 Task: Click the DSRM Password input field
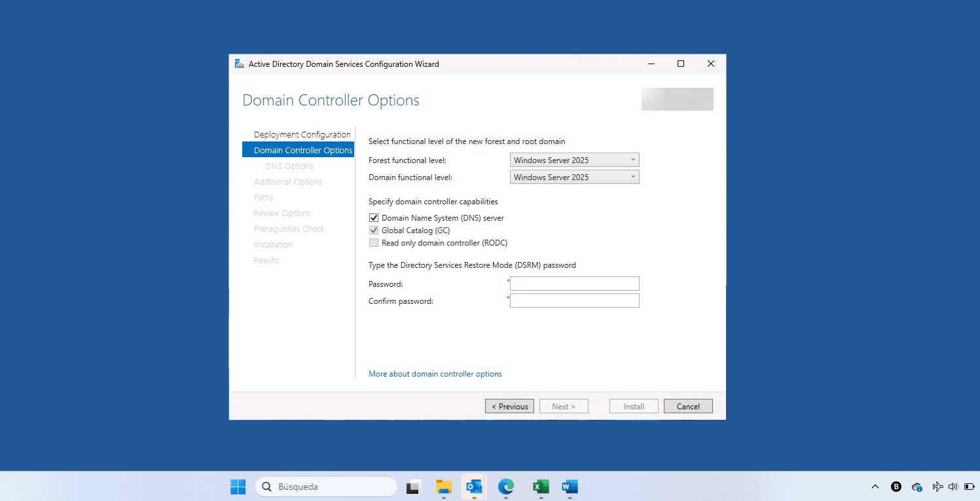point(574,284)
